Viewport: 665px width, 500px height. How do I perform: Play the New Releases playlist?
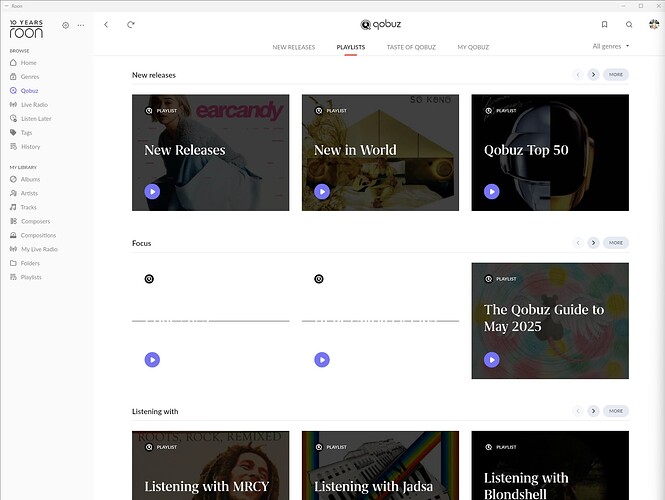pyautogui.click(x=152, y=192)
